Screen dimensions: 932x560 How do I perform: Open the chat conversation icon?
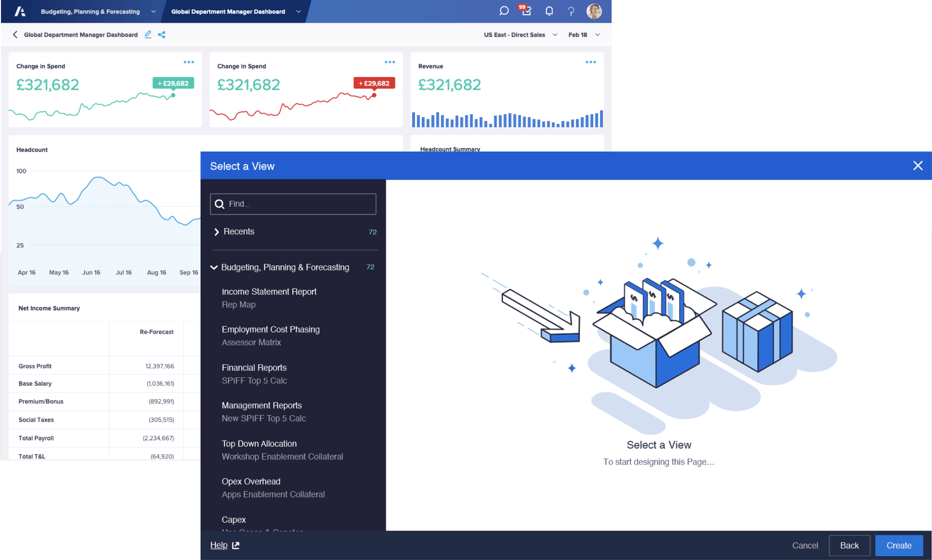click(504, 11)
